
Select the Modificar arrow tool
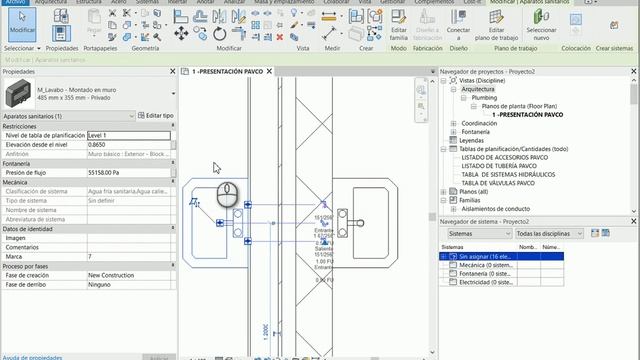(x=22, y=24)
